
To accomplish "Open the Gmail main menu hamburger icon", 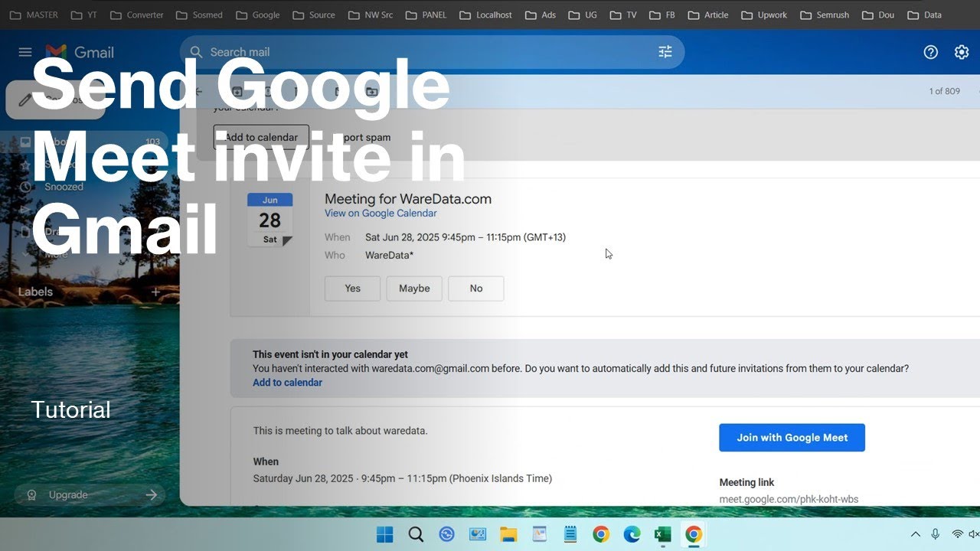I will pos(25,52).
